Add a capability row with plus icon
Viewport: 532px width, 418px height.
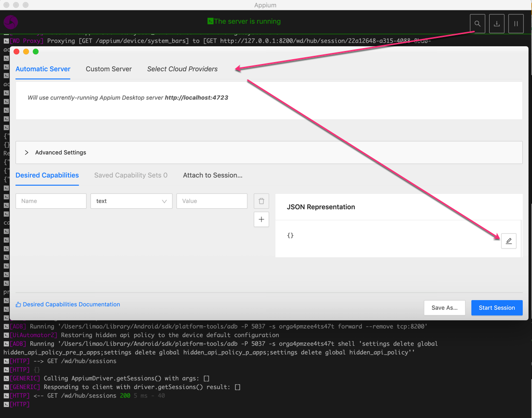(261, 219)
